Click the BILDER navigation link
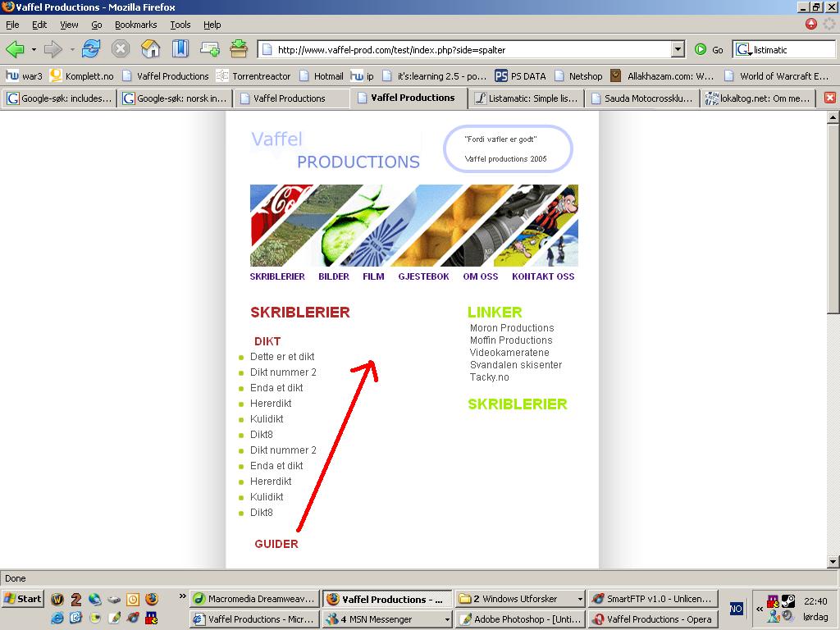The width and height of the screenshot is (840, 630). (334, 276)
